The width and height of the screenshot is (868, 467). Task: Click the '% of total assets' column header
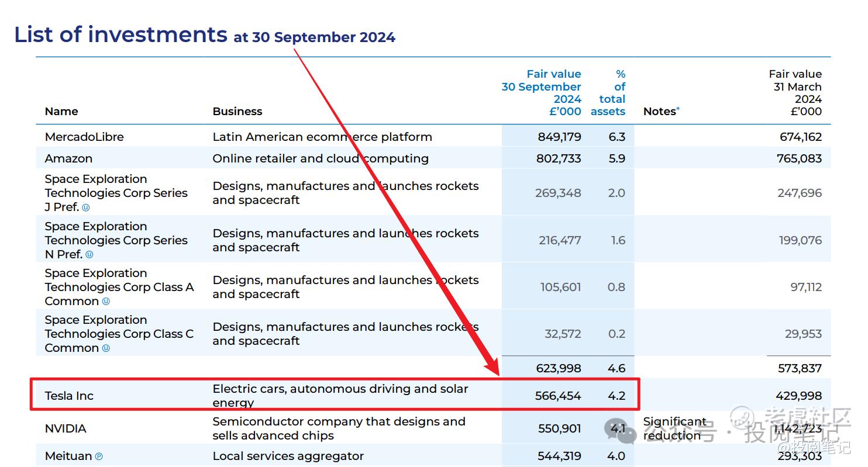608,92
